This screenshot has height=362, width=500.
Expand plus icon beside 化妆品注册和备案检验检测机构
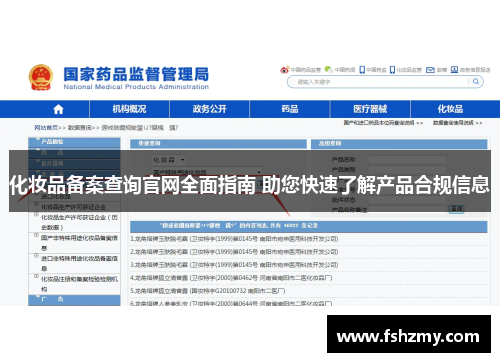(36, 276)
